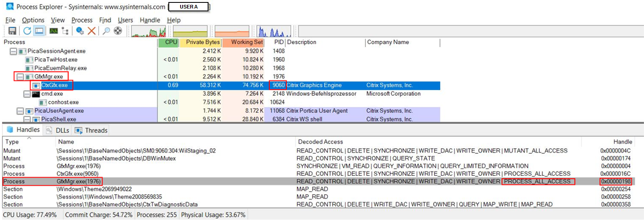Open the Help menu

[x=174, y=20]
